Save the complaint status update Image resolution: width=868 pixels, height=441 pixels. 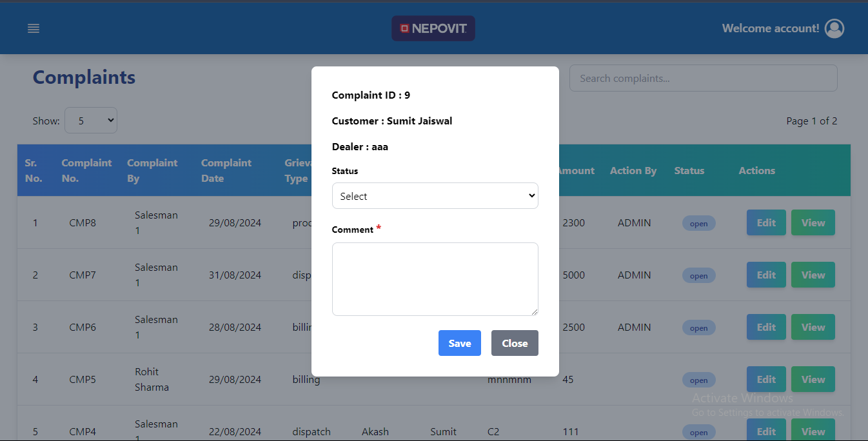pos(459,343)
